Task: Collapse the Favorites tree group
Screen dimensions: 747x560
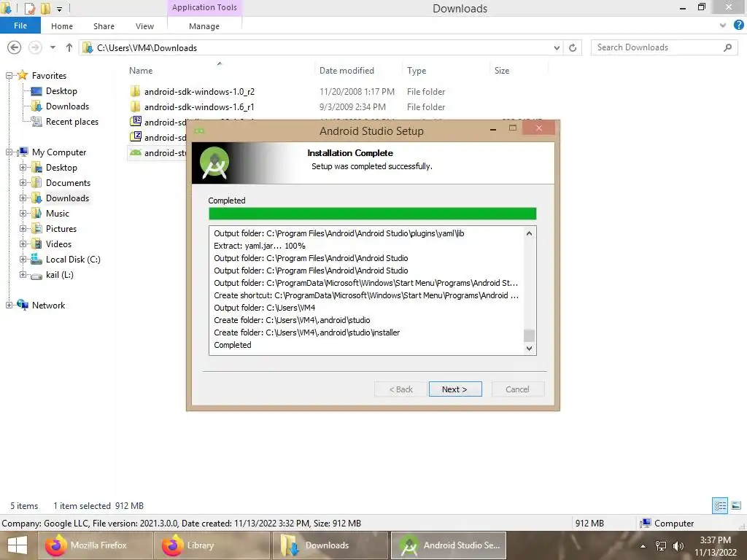Action: click(9, 76)
